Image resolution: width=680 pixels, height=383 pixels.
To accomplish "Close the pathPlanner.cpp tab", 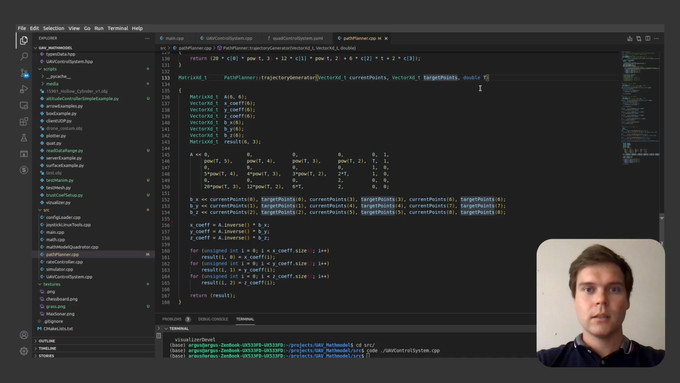I will point(386,39).
